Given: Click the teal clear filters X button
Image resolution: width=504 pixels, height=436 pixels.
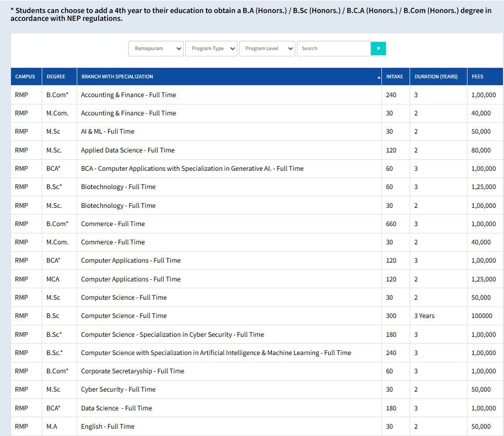Looking at the screenshot, I should coord(378,49).
